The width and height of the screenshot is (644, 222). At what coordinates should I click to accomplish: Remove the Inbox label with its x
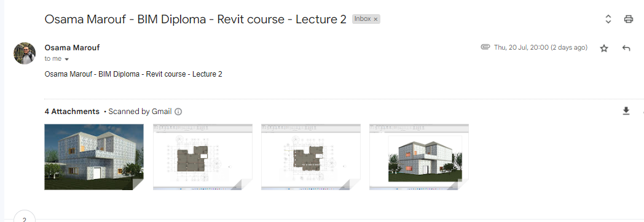click(375, 19)
